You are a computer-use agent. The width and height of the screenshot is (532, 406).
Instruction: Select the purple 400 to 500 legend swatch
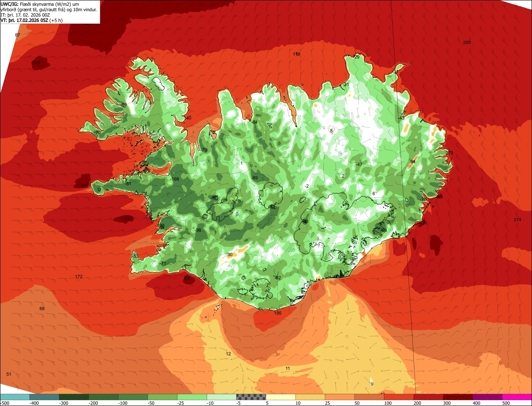click(x=487, y=397)
